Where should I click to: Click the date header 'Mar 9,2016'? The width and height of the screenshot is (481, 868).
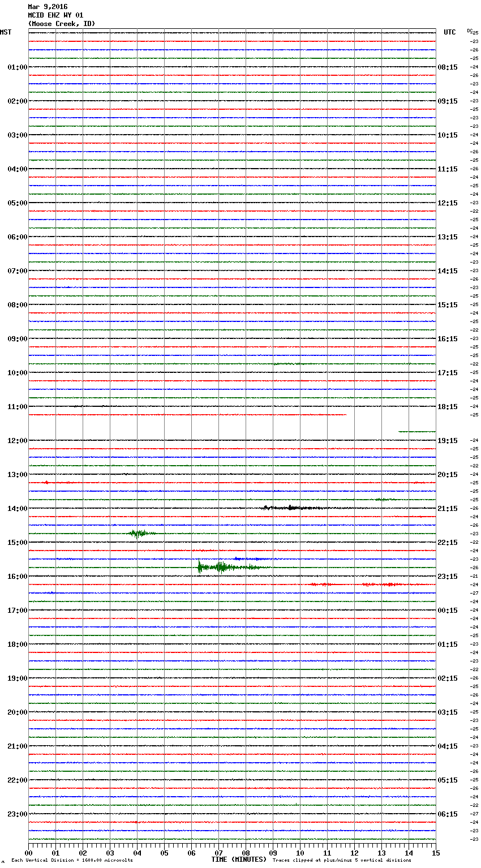click(x=48, y=7)
